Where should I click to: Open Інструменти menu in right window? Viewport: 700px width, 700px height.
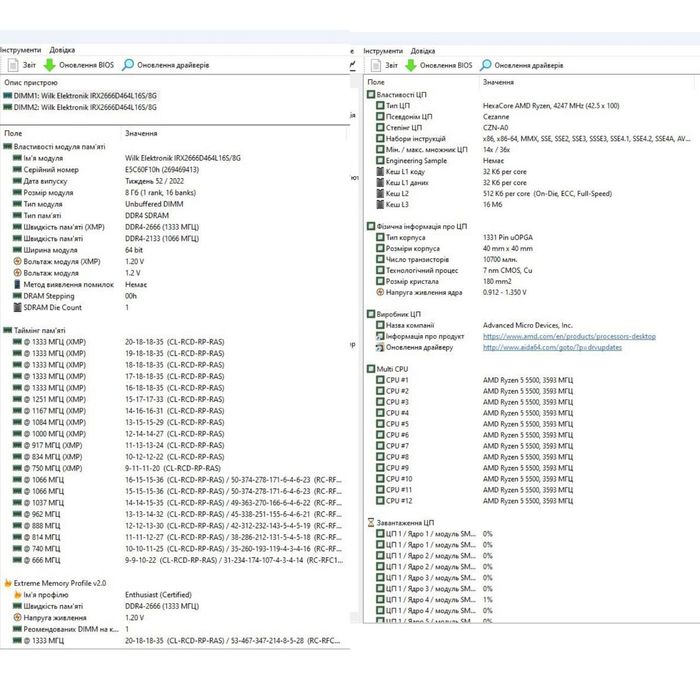click(383, 51)
